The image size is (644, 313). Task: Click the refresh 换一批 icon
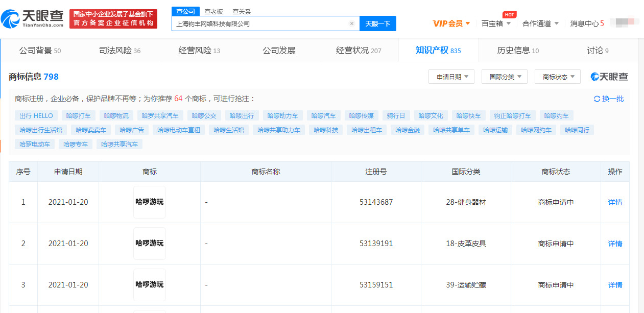tap(597, 99)
